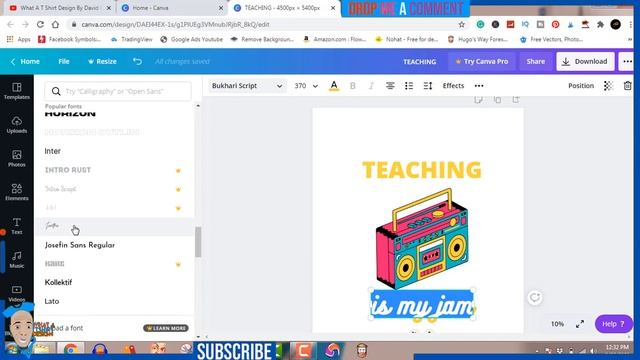Duplicate the page with copy icon
The height and width of the screenshot is (360, 640).
497,99
